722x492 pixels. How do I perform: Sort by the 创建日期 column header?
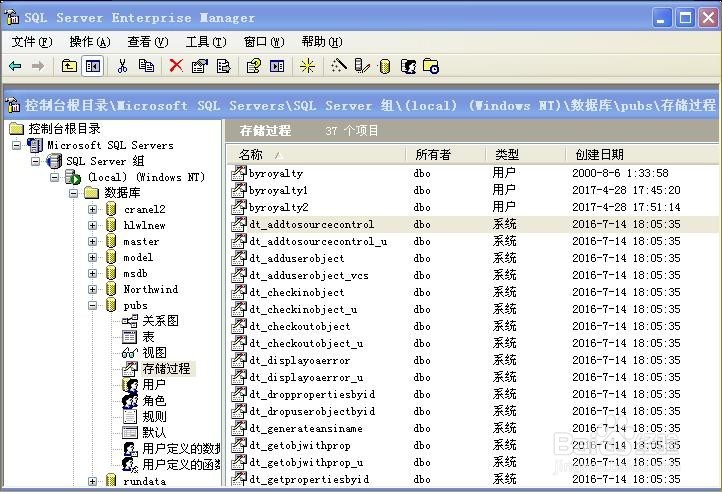tap(642, 154)
